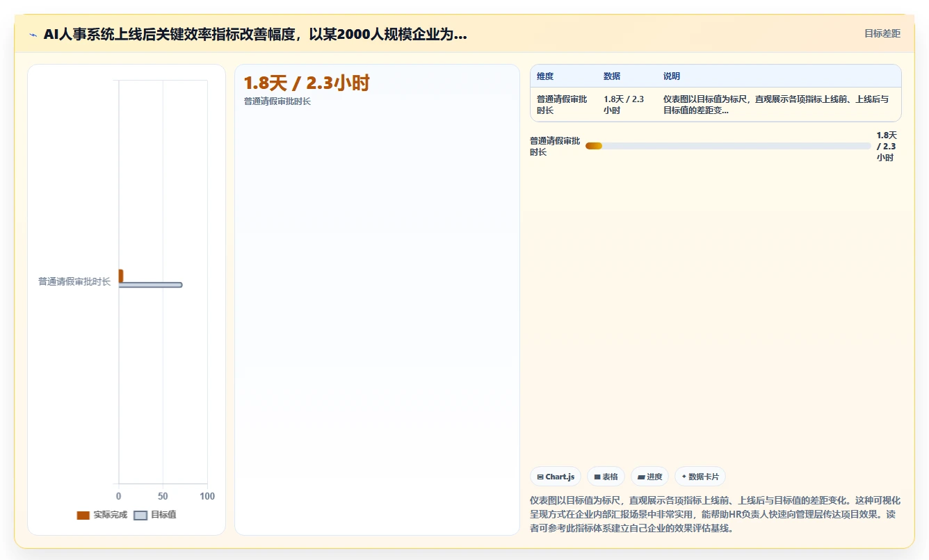Click the 说明 column header
The height and width of the screenshot is (560, 929).
[x=672, y=76]
